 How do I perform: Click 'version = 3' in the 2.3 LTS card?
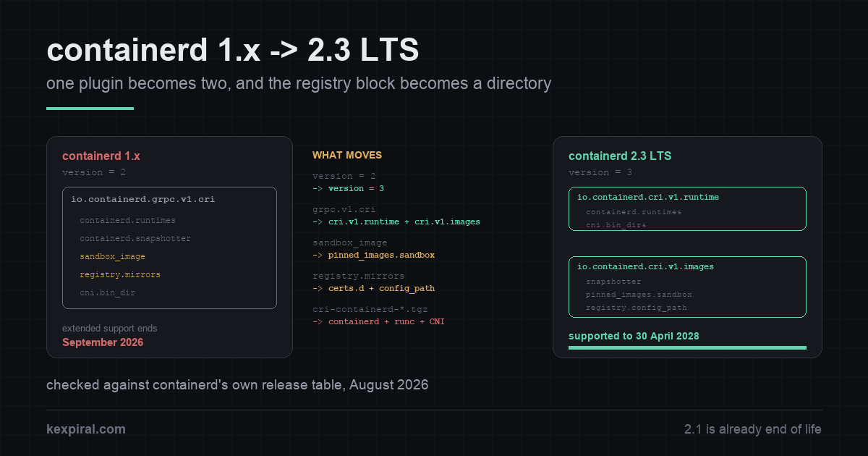[x=600, y=172]
